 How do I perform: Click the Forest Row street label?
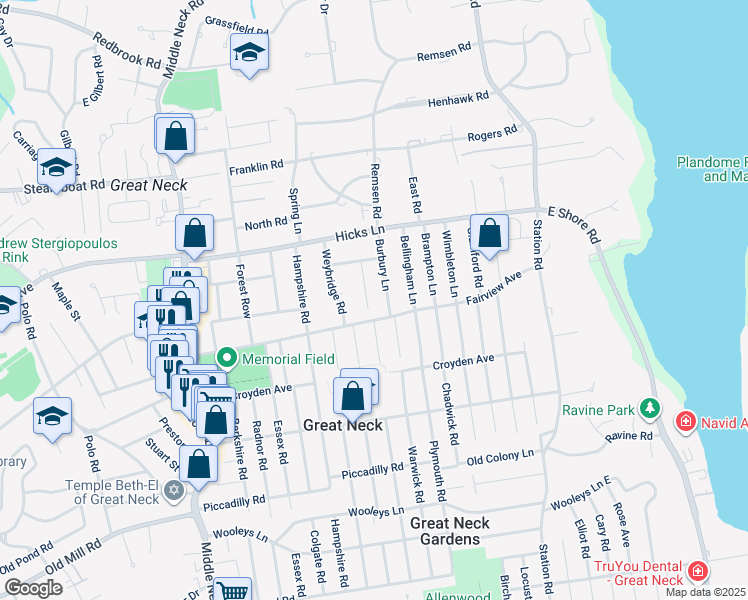[x=243, y=291]
